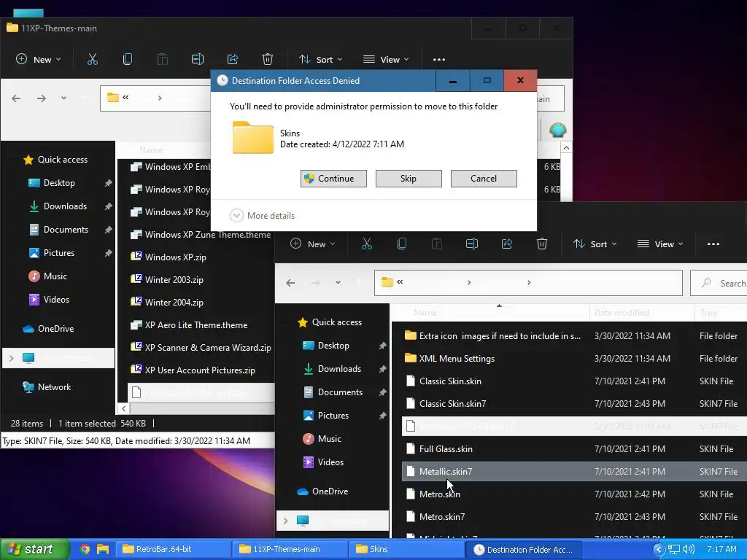
Task: Open Sort dropdown in Skins window
Action: tap(595, 244)
